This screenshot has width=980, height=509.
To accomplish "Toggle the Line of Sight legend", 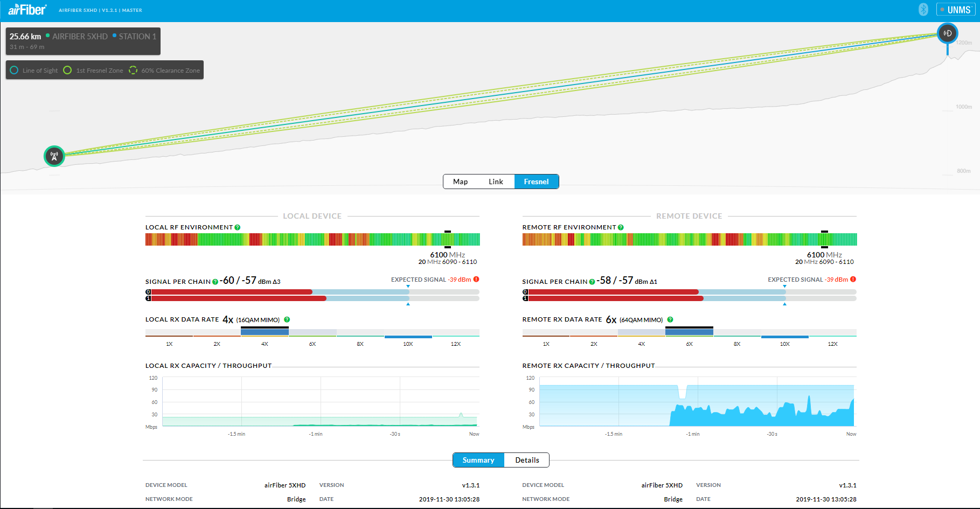I will tap(34, 70).
